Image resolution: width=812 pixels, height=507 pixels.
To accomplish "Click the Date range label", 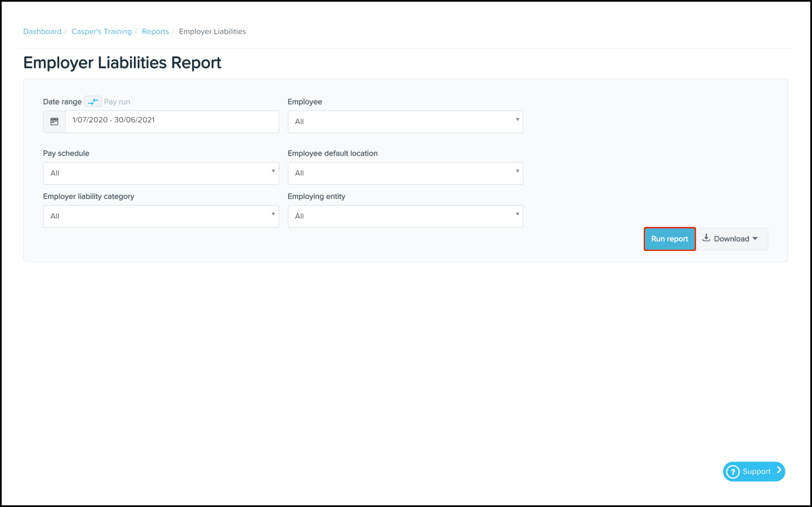I will [x=62, y=102].
